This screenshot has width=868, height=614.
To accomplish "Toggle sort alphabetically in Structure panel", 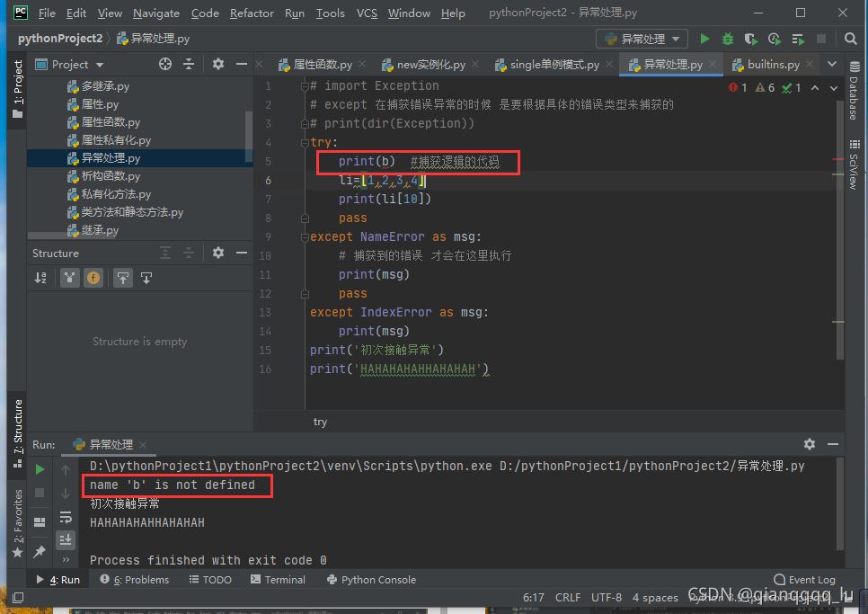I will 40,278.
